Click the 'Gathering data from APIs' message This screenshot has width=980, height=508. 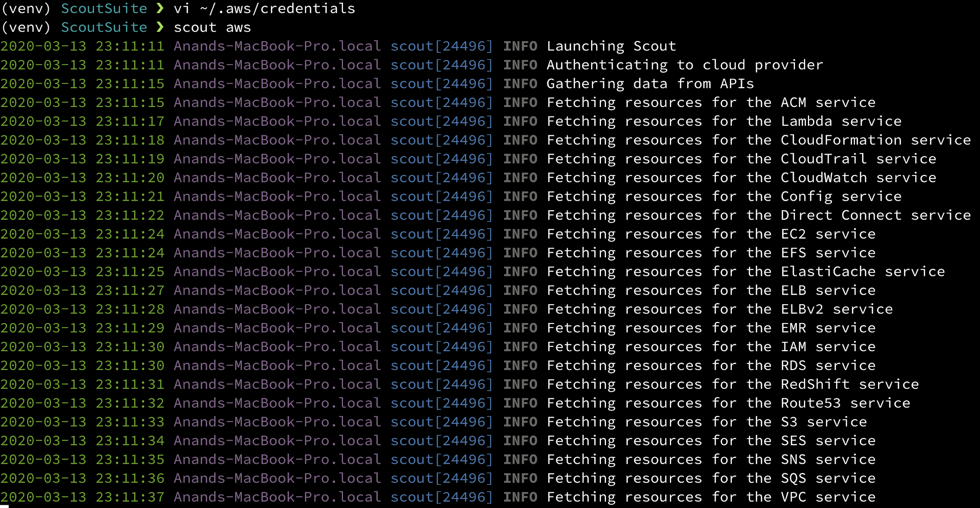coord(650,84)
